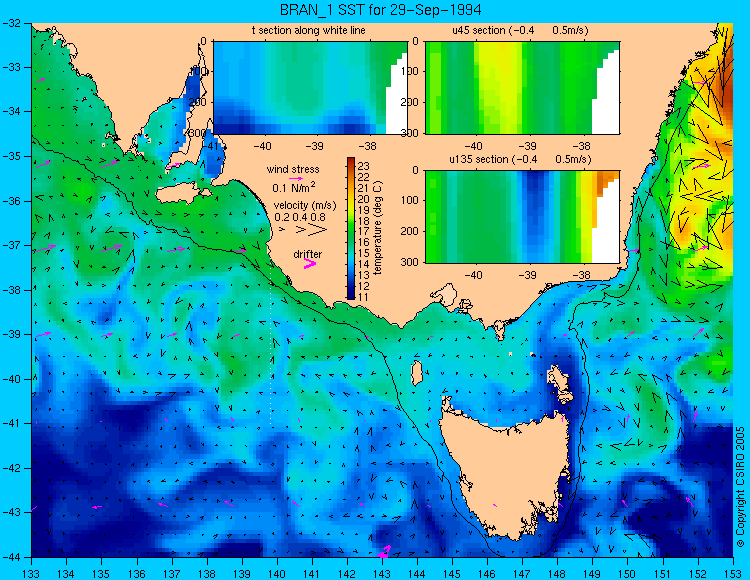Screen dimensions: 750x580
Task: Click the 'drifter' legend label
Action: click(x=308, y=254)
